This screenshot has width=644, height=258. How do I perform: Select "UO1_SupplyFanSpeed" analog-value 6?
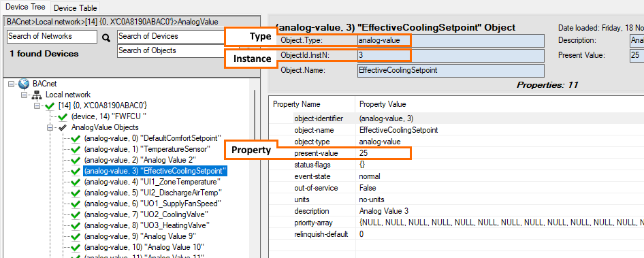point(152,204)
